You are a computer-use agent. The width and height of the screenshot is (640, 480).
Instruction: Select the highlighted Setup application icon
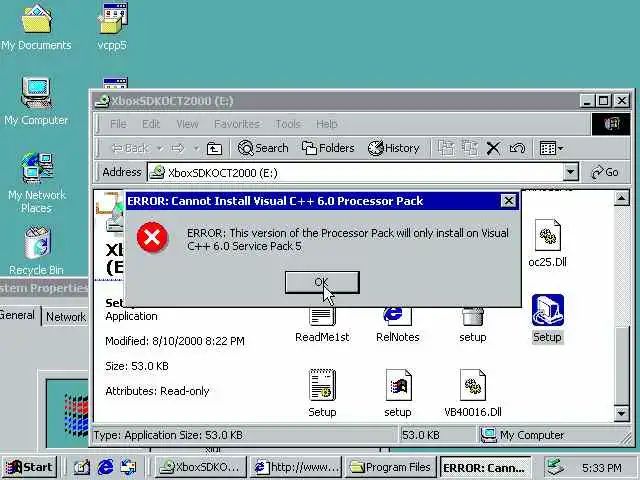pos(547,319)
